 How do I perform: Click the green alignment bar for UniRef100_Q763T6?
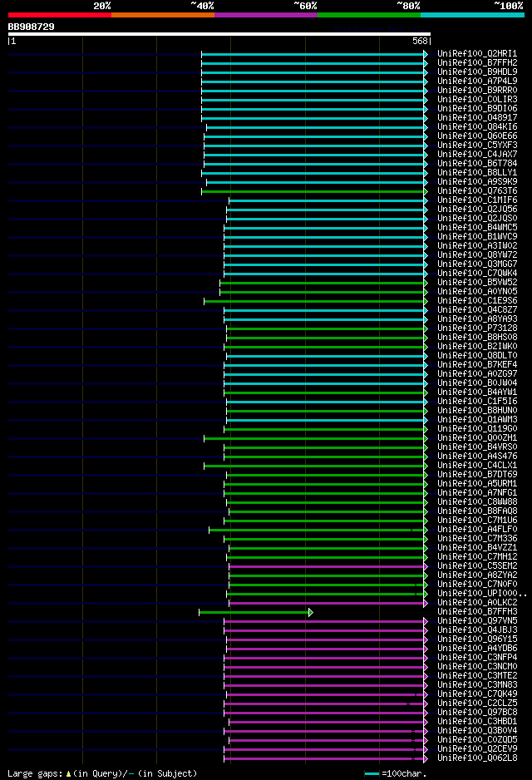(x=314, y=191)
